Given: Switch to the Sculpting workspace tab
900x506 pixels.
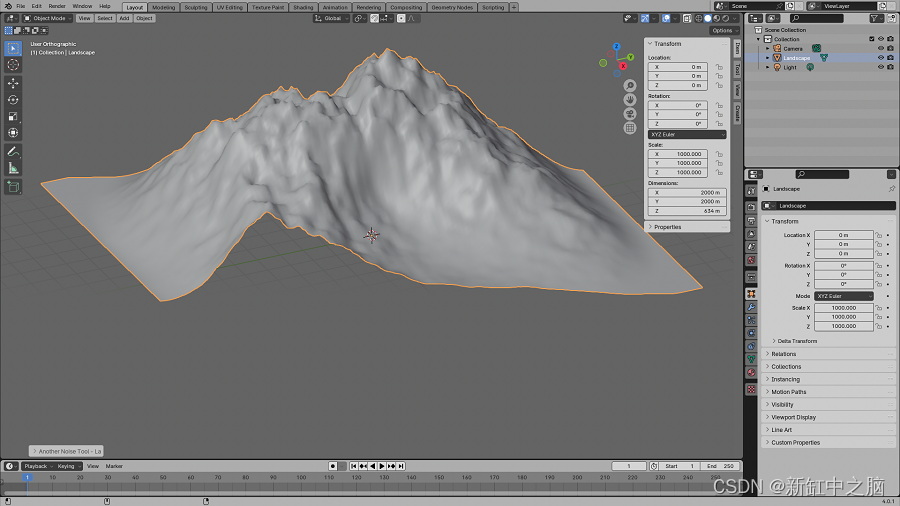Looking at the screenshot, I should 196,7.
